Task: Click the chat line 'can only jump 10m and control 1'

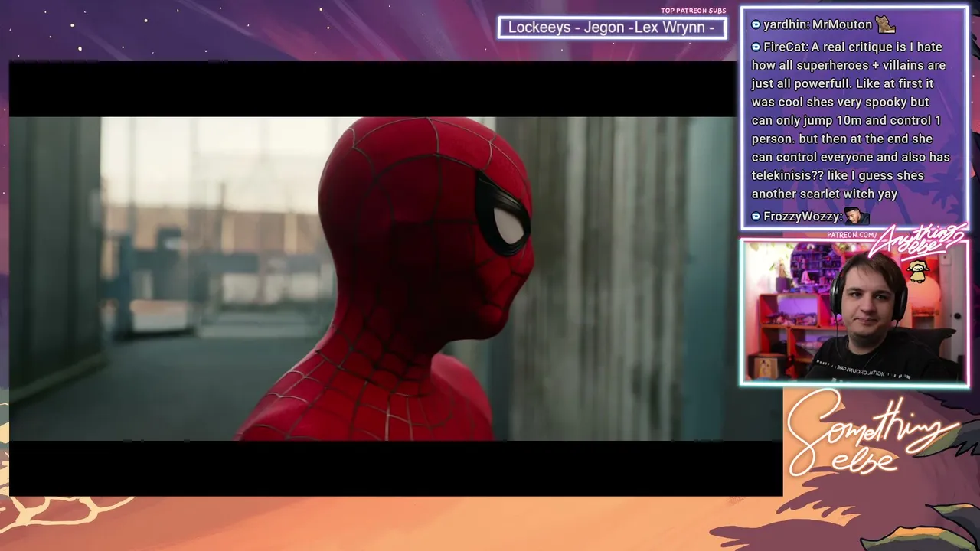Action: tap(846, 121)
